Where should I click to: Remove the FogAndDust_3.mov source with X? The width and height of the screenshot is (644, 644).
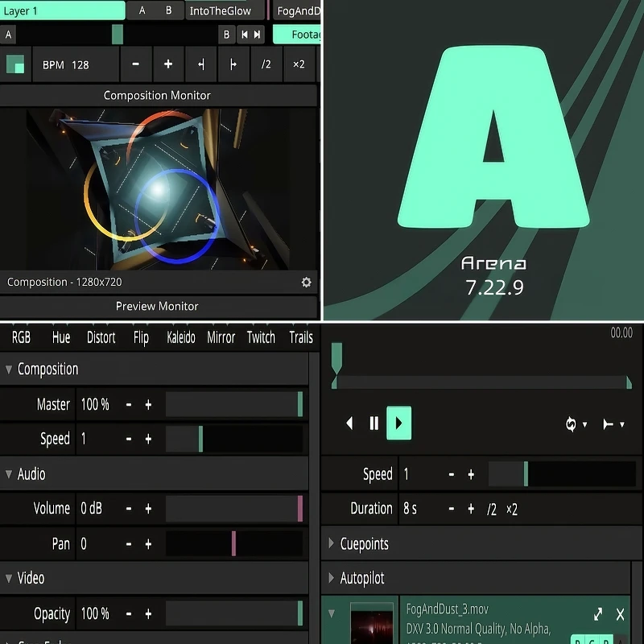(x=620, y=614)
